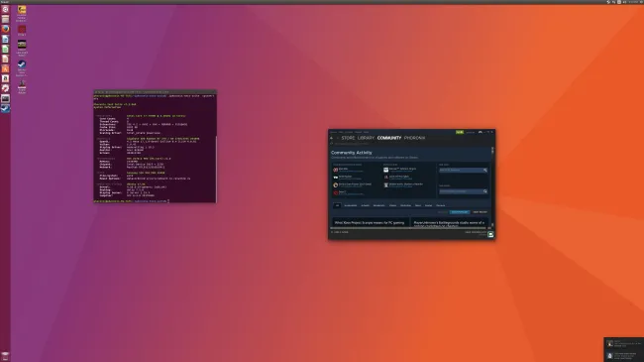Open the STORE tab in Steam
This screenshot has height=362, width=644.
click(x=348, y=138)
